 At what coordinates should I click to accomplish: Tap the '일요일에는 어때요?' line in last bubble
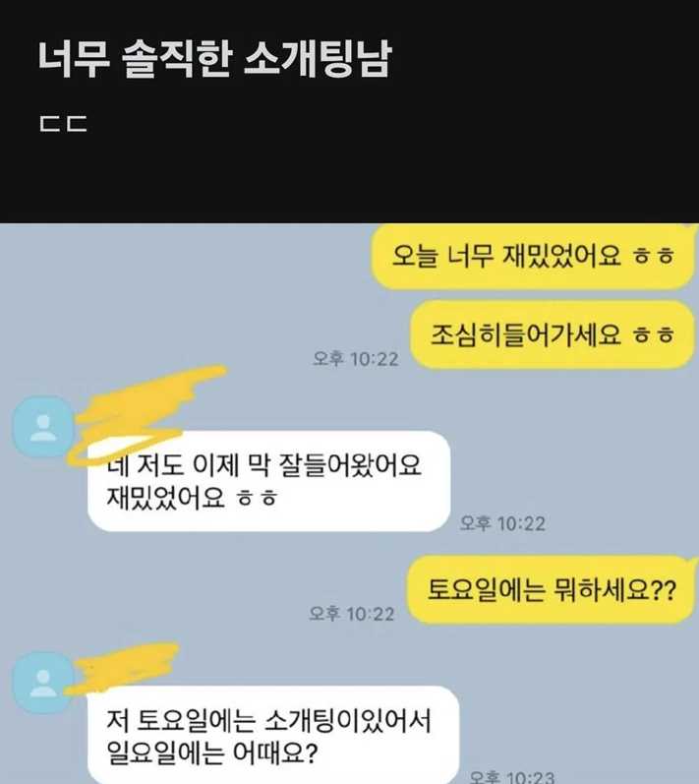tap(211, 753)
